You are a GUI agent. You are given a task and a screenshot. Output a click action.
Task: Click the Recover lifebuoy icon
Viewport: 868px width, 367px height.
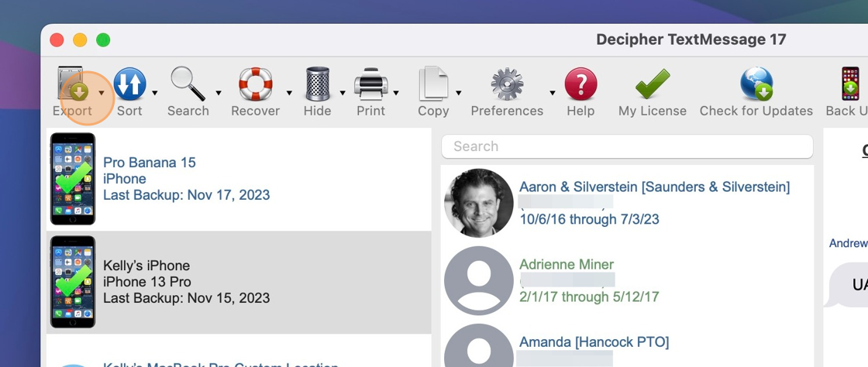click(x=255, y=84)
